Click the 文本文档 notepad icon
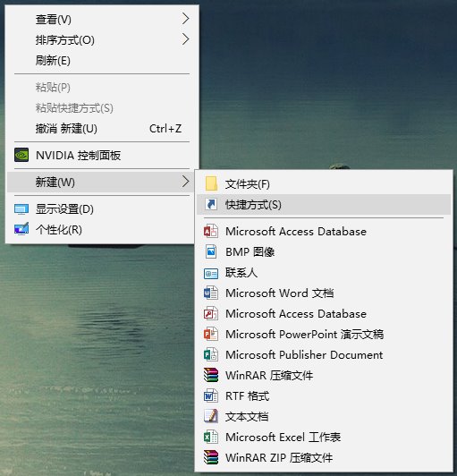This screenshot has width=457, height=476. tap(211, 416)
